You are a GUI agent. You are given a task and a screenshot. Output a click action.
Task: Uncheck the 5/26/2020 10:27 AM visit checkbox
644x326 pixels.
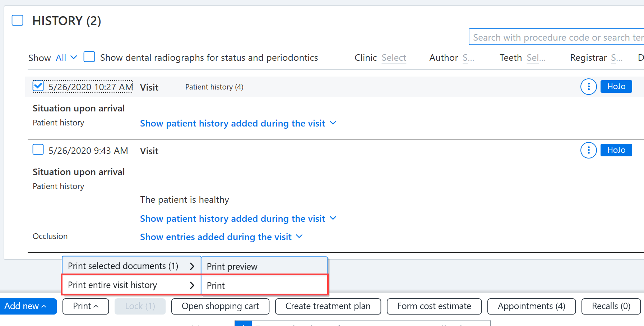coord(38,86)
